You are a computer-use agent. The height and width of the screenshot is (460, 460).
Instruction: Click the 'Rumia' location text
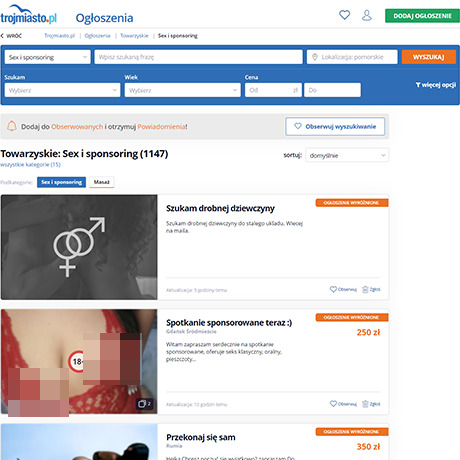(174, 446)
